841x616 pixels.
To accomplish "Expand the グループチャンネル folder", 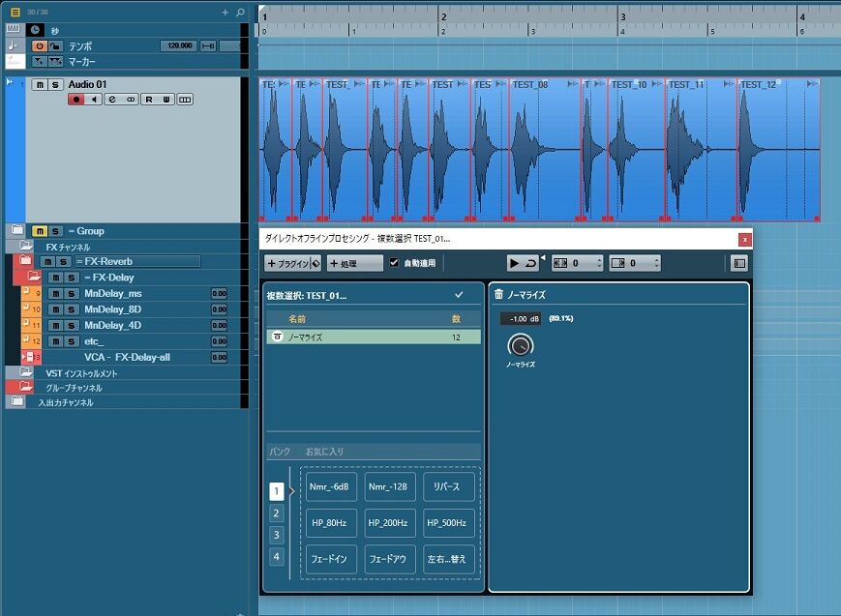I will tap(26, 387).
